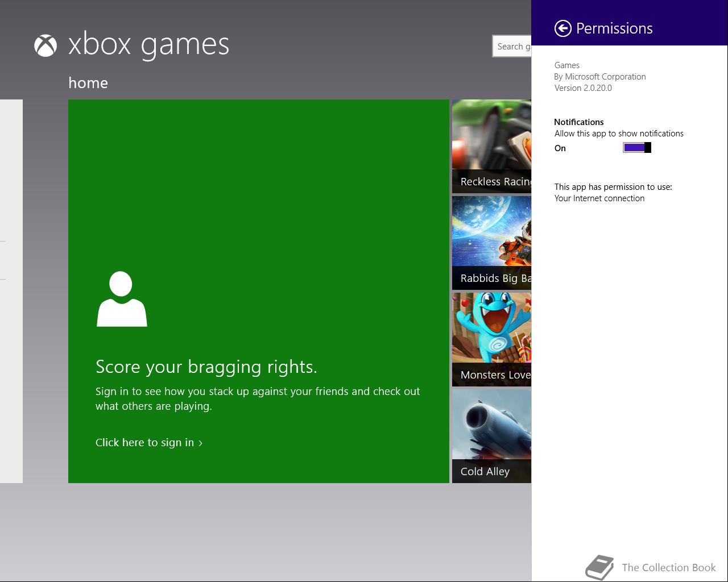Go back using the Permissions back arrow

pos(562,28)
